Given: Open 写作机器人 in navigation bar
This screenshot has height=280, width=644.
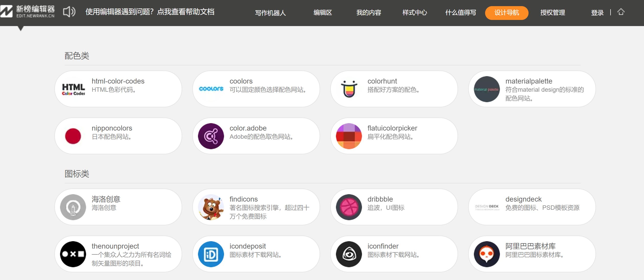Looking at the screenshot, I should coord(270,13).
